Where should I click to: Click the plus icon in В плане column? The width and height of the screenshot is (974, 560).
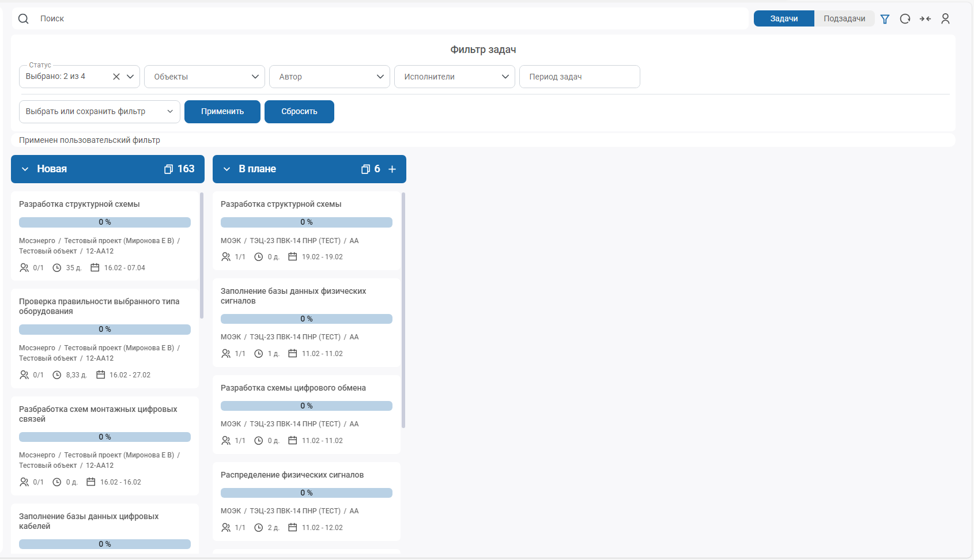392,169
